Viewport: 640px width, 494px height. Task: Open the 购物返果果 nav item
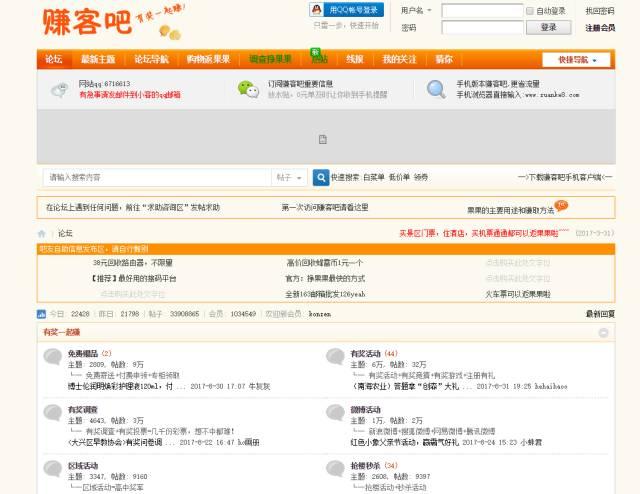tap(208, 60)
